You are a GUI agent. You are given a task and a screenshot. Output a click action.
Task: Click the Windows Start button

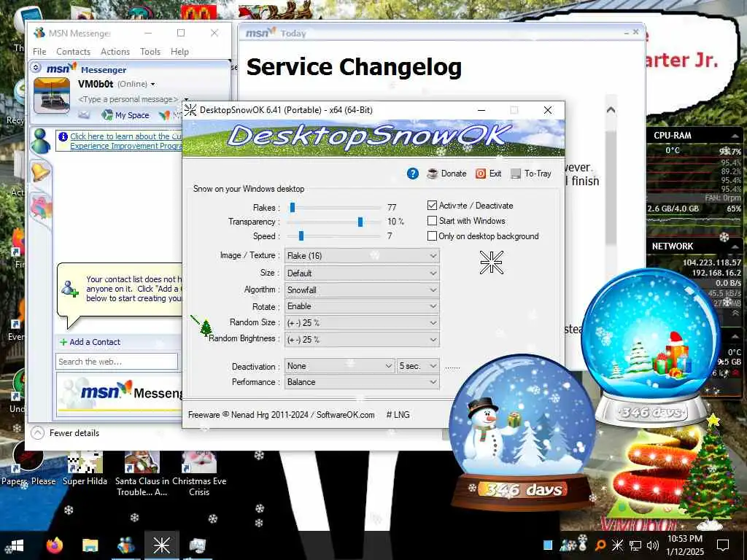[x=17, y=545]
